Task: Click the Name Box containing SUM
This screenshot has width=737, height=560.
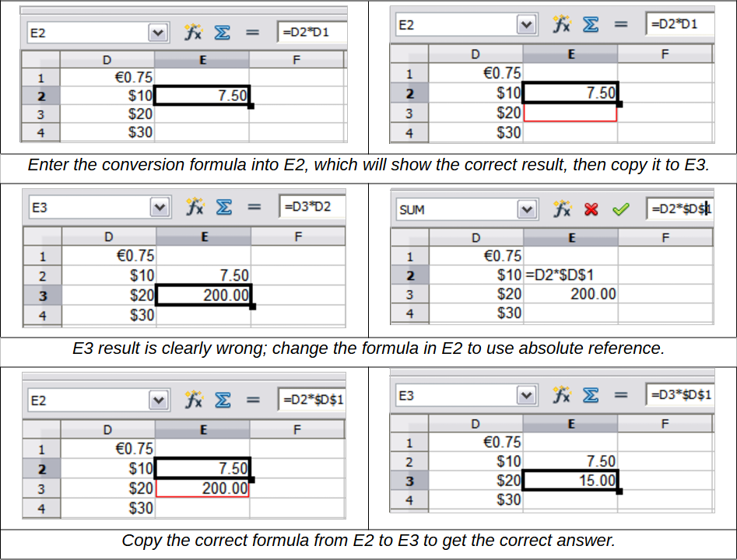Action: click(454, 209)
